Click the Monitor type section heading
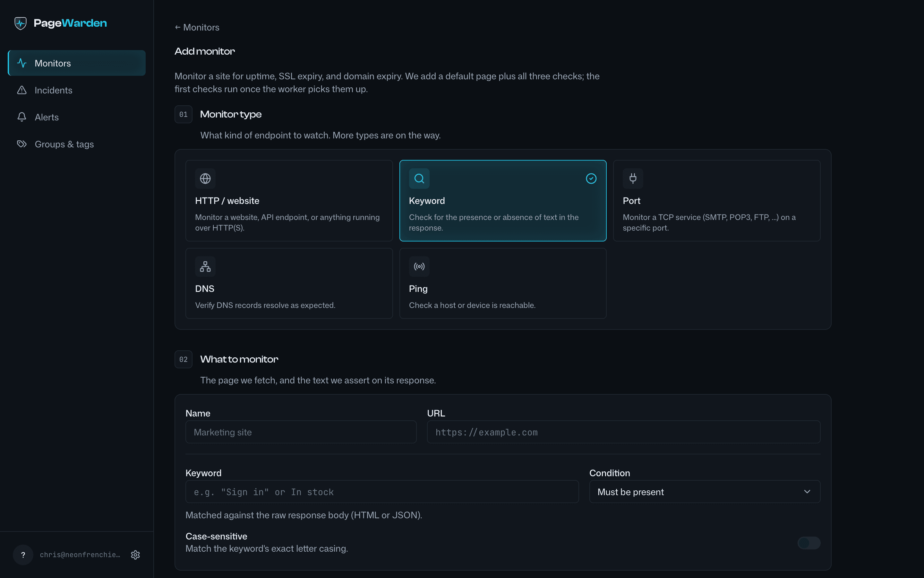The image size is (924, 578). click(x=231, y=114)
